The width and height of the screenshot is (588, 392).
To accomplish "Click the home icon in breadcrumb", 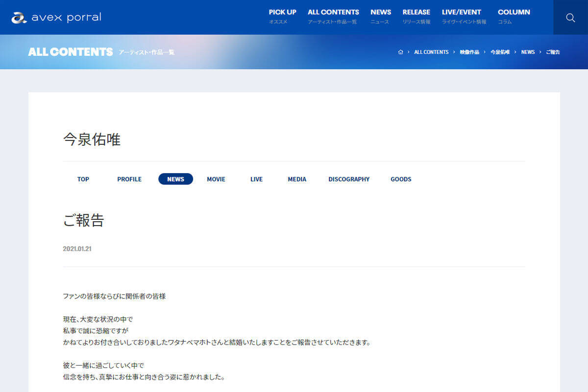I will (x=400, y=52).
